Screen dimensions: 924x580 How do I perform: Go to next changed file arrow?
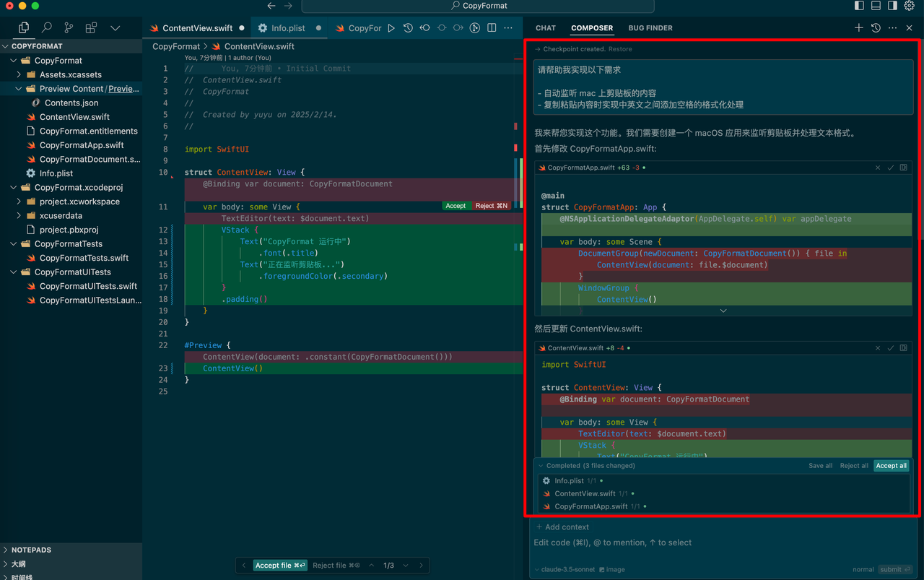(x=422, y=566)
